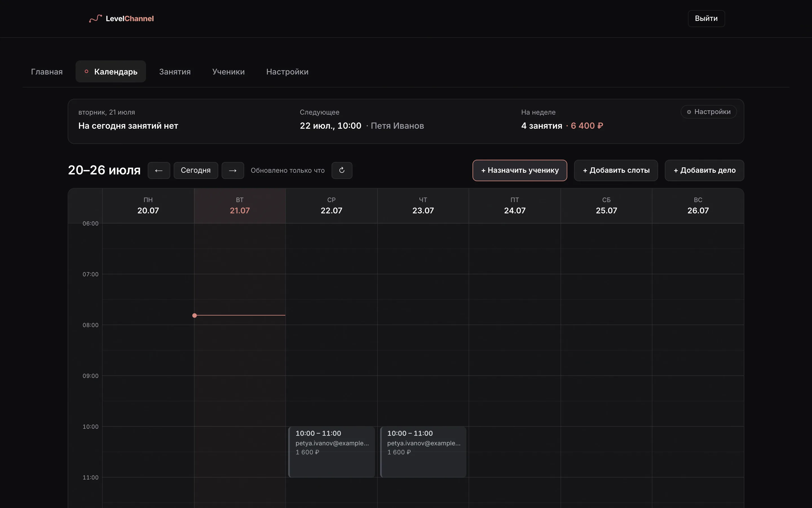Click 'Обновлено только что' status text

288,170
